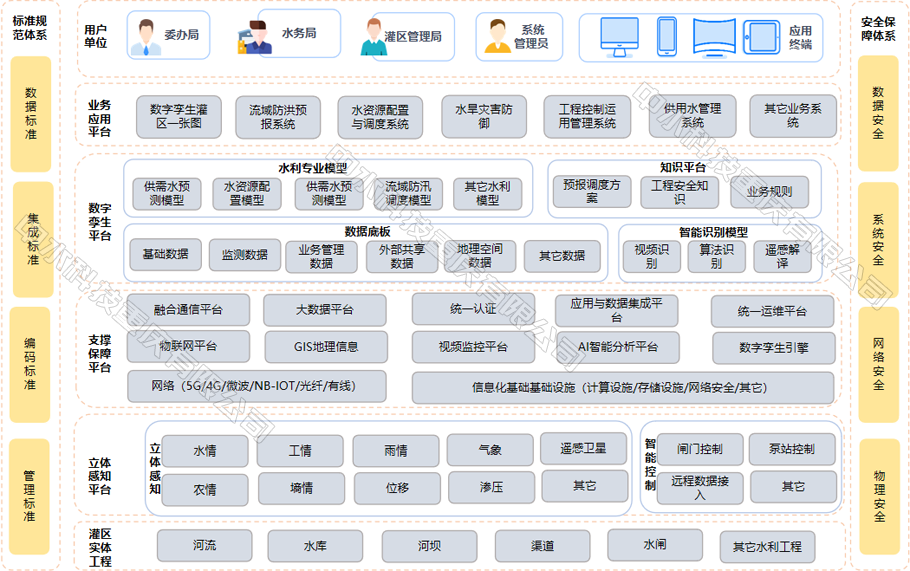
Task: Click the 水资源配置模型 box
Action: [x=247, y=194]
